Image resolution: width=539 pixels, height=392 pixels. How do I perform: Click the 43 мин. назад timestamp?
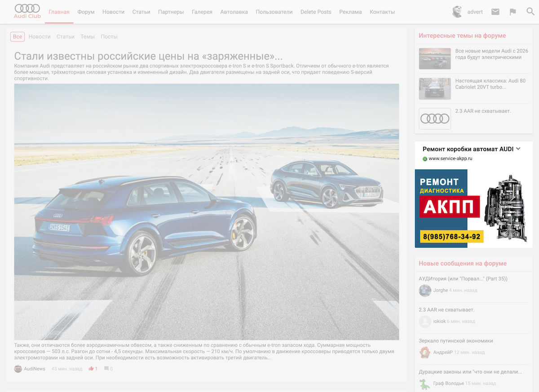coord(67,369)
